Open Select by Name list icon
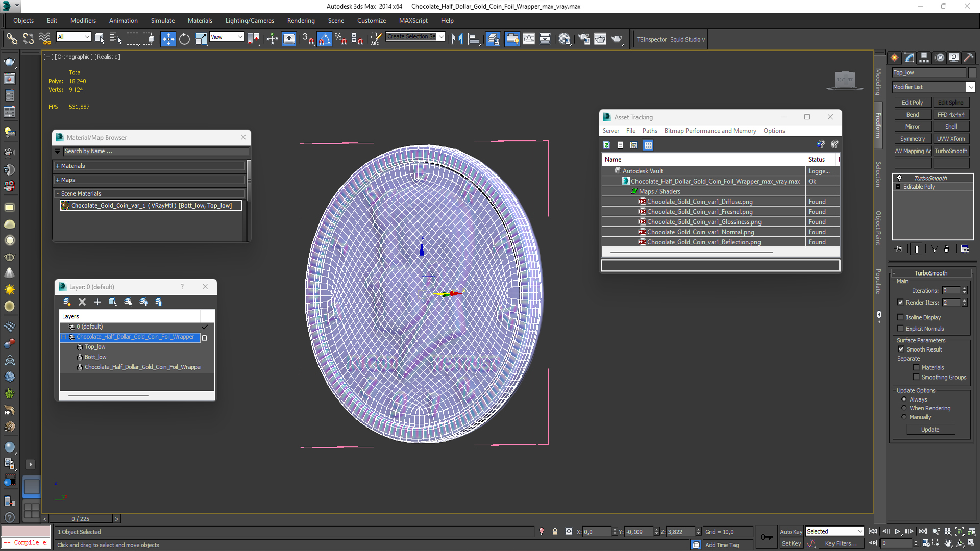The width and height of the screenshot is (980, 551). 116,39
